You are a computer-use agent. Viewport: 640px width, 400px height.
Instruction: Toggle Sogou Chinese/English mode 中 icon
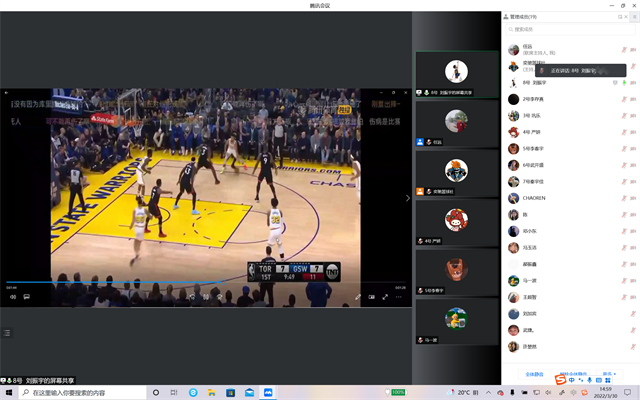point(571,380)
